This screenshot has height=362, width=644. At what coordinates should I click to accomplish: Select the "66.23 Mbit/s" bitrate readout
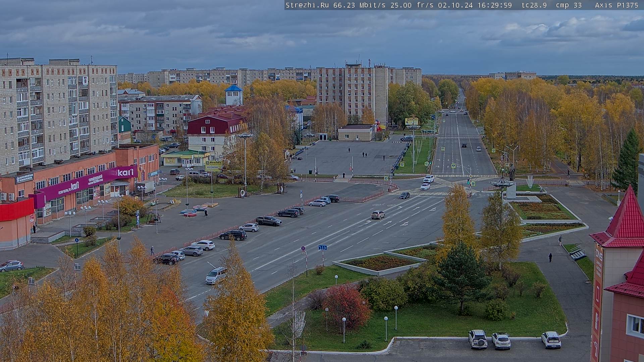tap(360, 5)
